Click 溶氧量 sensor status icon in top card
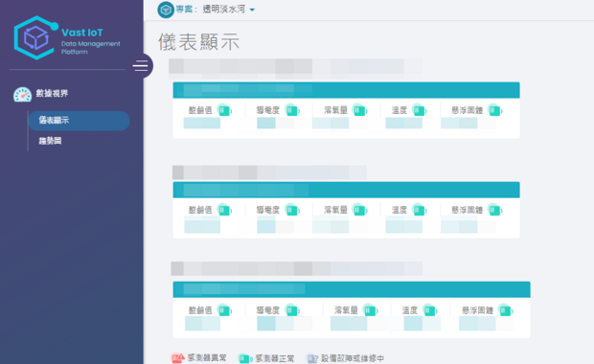 [x=359, y=110]
